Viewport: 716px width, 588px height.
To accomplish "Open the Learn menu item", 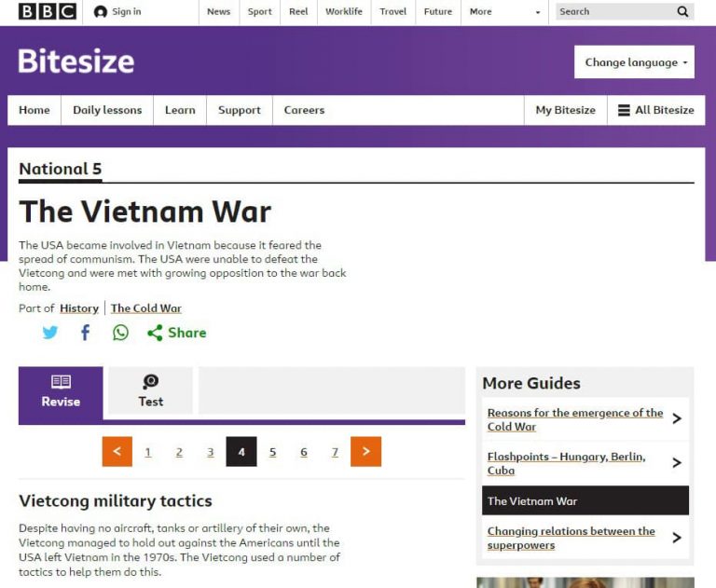I will click(180, 110).
